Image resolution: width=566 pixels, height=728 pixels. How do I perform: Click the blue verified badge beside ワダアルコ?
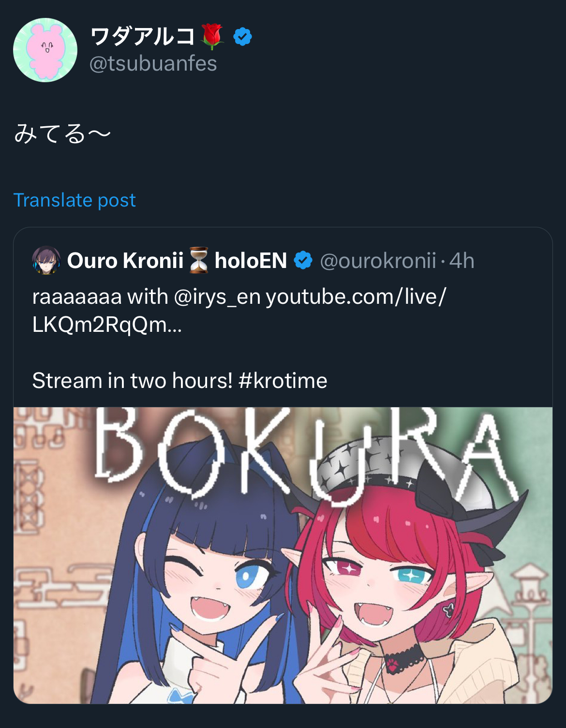click(242, 37)
